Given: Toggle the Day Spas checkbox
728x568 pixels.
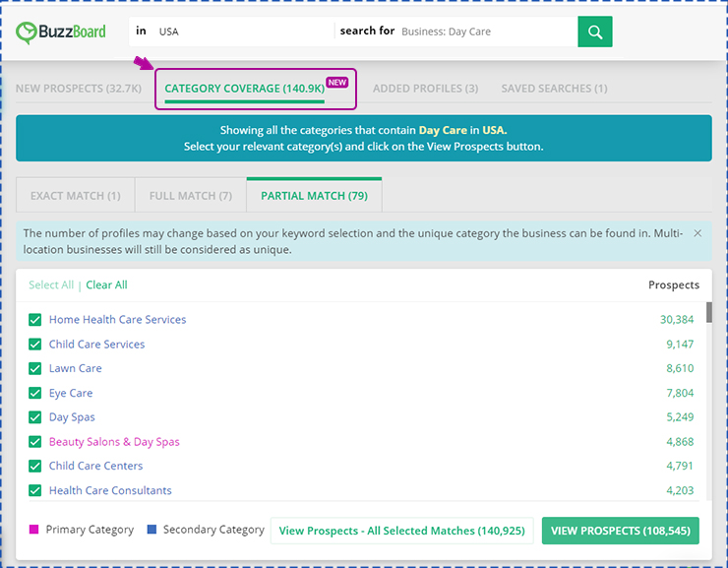Looking at the screenshot, I should (35, 417).
